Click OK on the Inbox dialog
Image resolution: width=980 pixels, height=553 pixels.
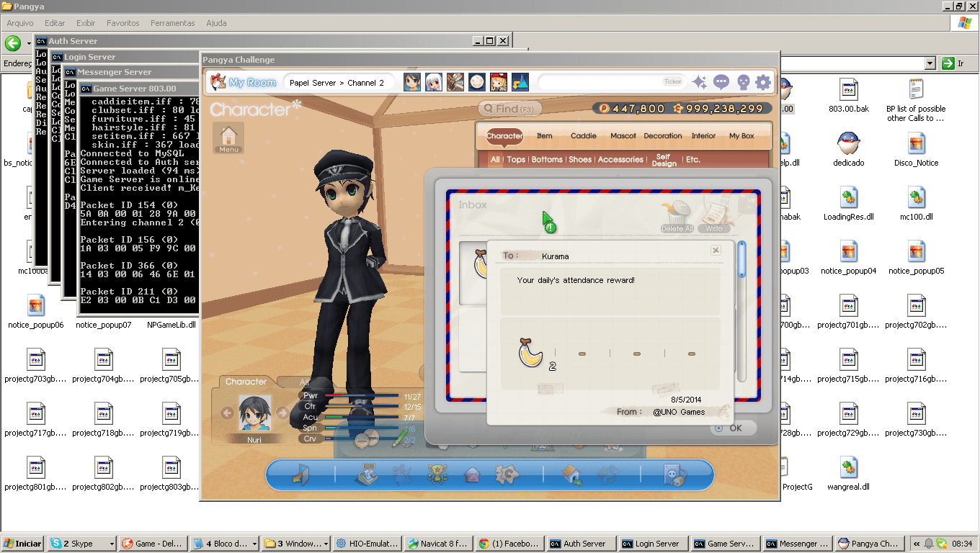[734, 428]
